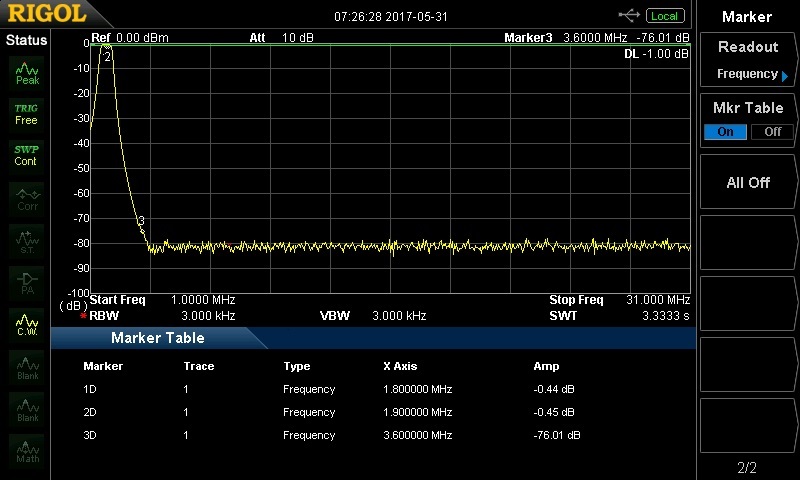Screen dimensions: 800x480
Task: Click the -76.01 dB amplitude cell
Action: 557,435
